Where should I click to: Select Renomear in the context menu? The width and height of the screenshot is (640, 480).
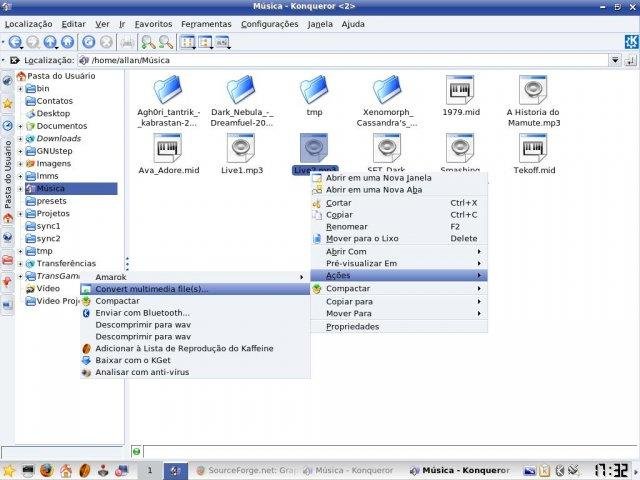[x=399, y=227]
